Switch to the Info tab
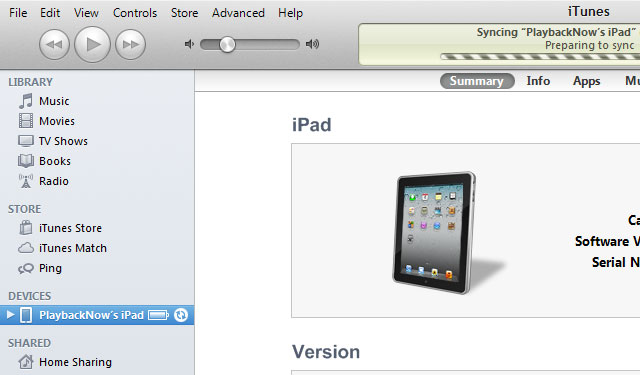Viewport: 640px width, 375px height. [x=538, y=81]
